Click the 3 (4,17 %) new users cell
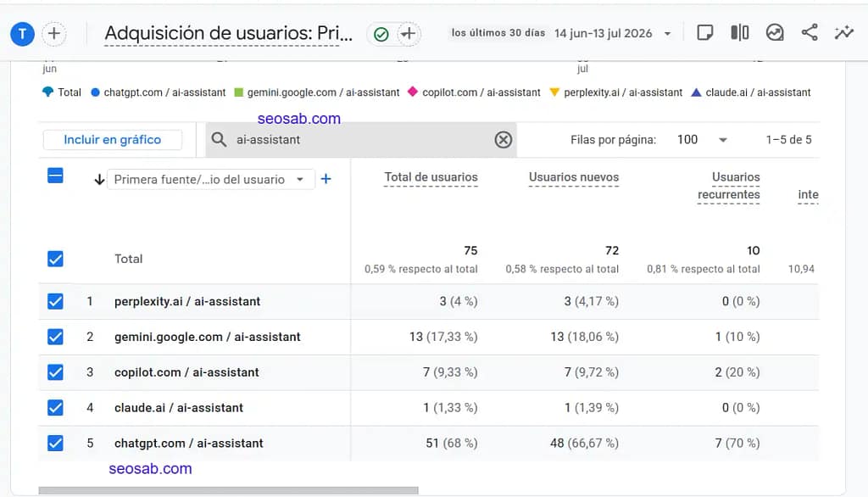The height and width of the screenshot is (497, 868). pos(591,301)
